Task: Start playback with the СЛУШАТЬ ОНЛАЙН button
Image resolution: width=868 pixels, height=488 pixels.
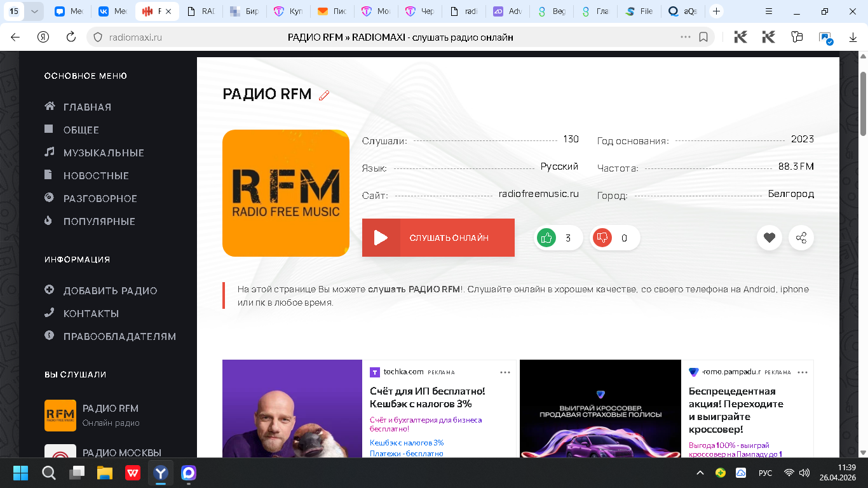Action: (438, 238)
